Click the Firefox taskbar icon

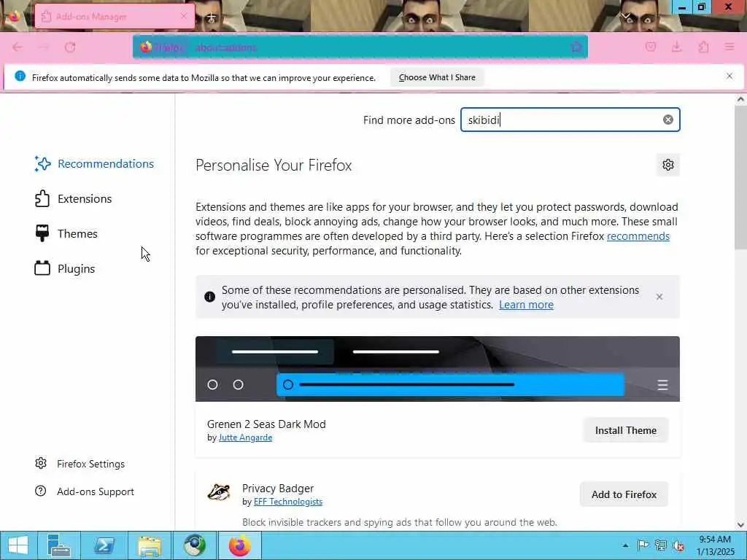pyautogui.click(x=239, y=545)
